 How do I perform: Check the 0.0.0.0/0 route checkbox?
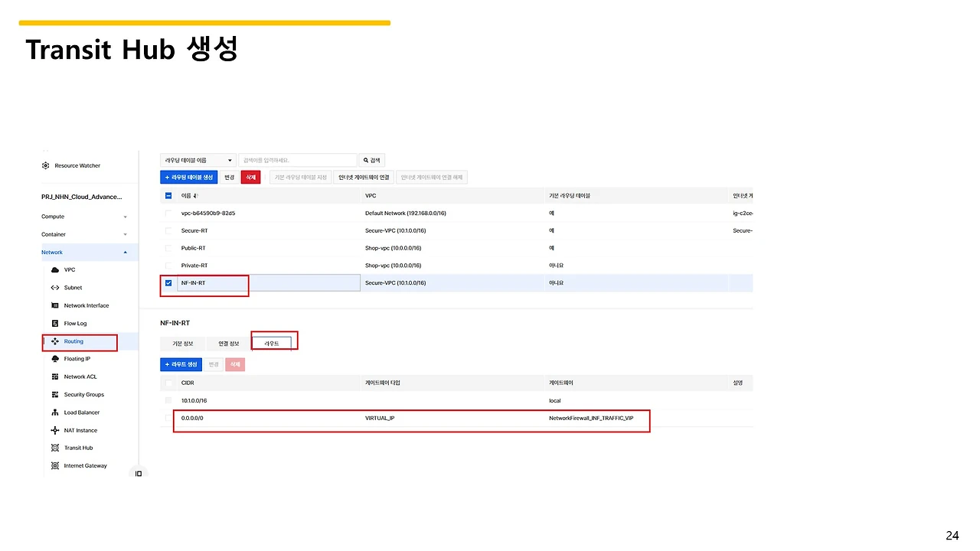tap(168, 419)
